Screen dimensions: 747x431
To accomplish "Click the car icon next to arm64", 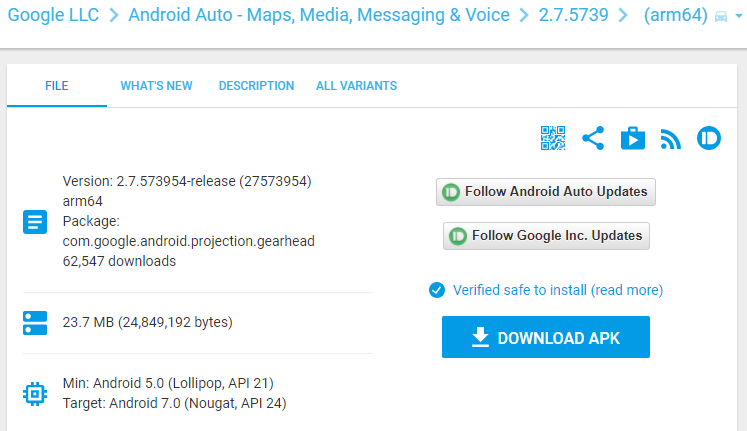I will (x=721, y=17).
